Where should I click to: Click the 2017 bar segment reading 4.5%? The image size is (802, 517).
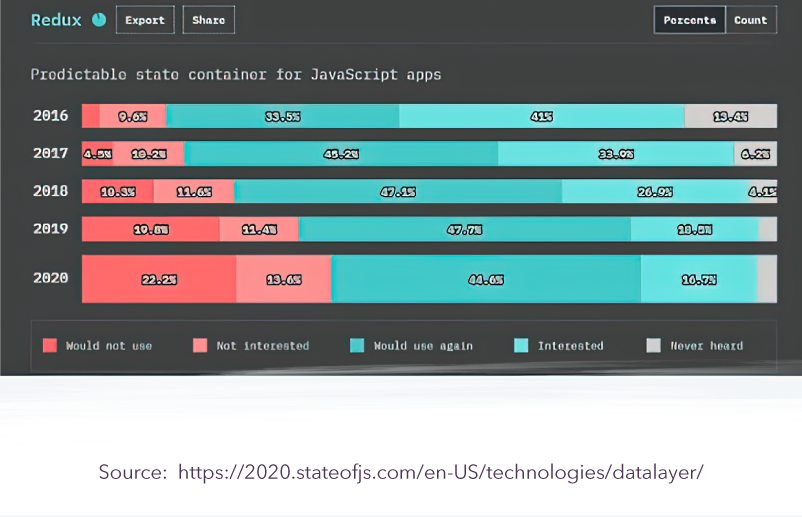(98, 153)
